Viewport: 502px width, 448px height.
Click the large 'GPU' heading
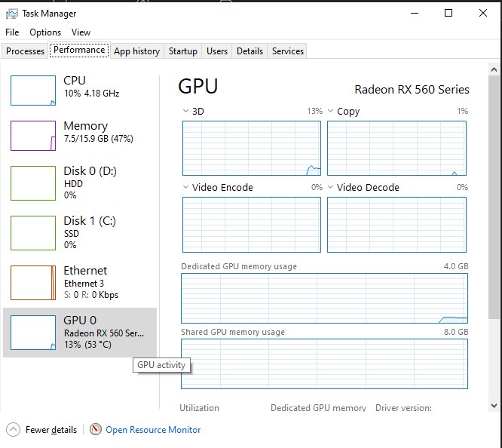[197, 86]
